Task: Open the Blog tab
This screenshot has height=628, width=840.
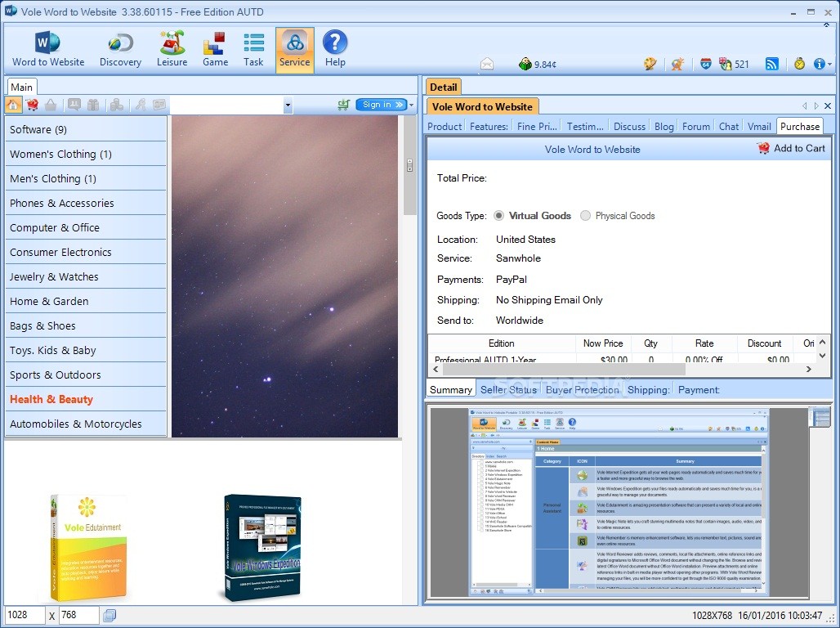Action: pyautogui.click(x=664, y=127)
